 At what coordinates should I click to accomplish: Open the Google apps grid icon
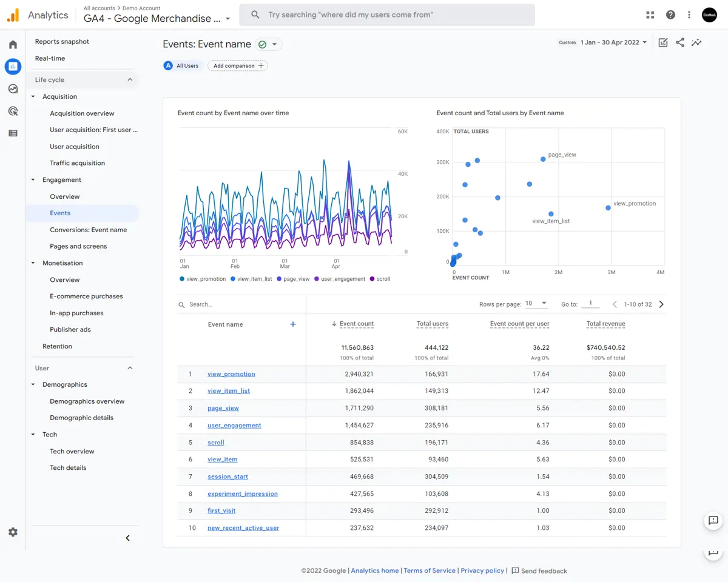point(650,15)
